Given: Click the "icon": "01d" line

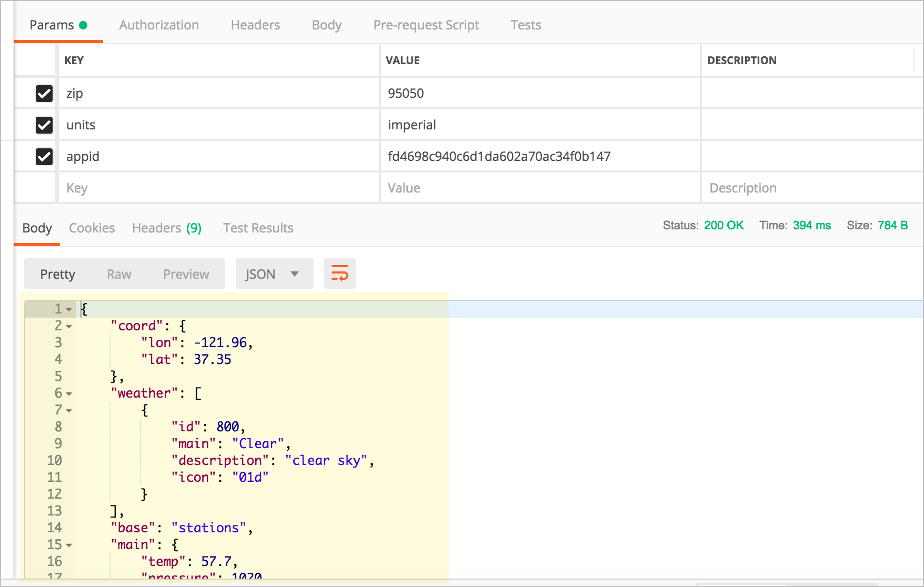Looking at the screenshot, I should pos(220,478).
